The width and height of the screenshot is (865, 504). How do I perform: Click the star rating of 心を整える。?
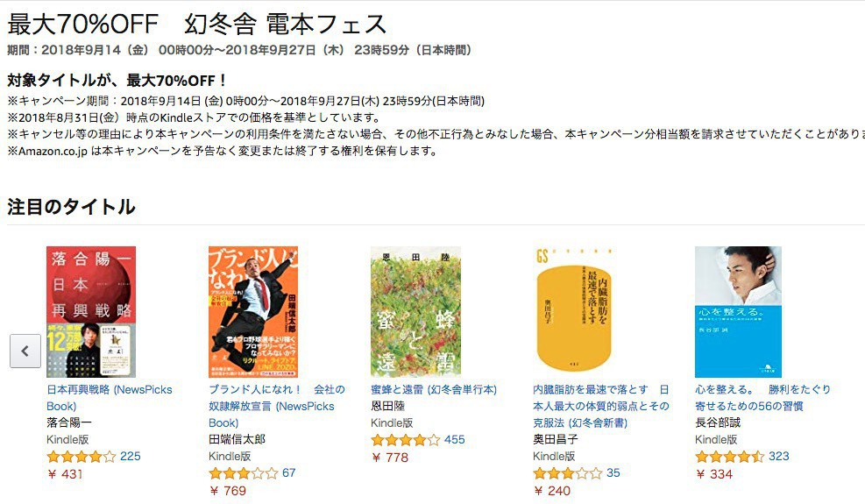point(730,457)
